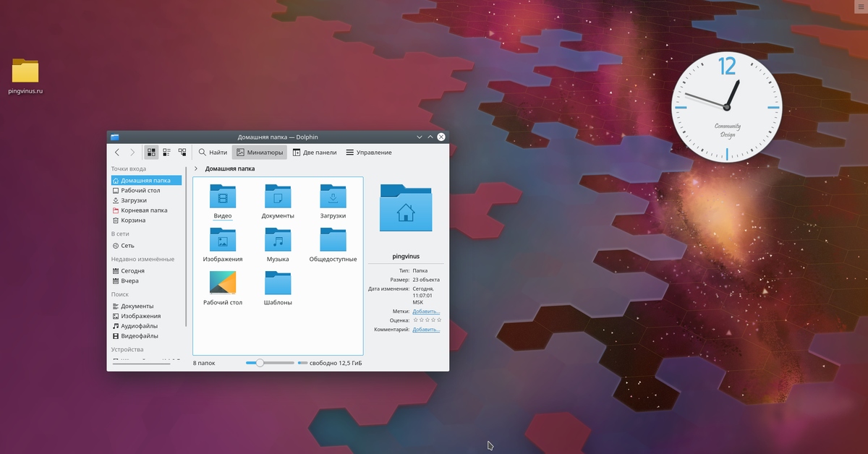
Task: Switch to compact view mode
Action: [166, 153]
